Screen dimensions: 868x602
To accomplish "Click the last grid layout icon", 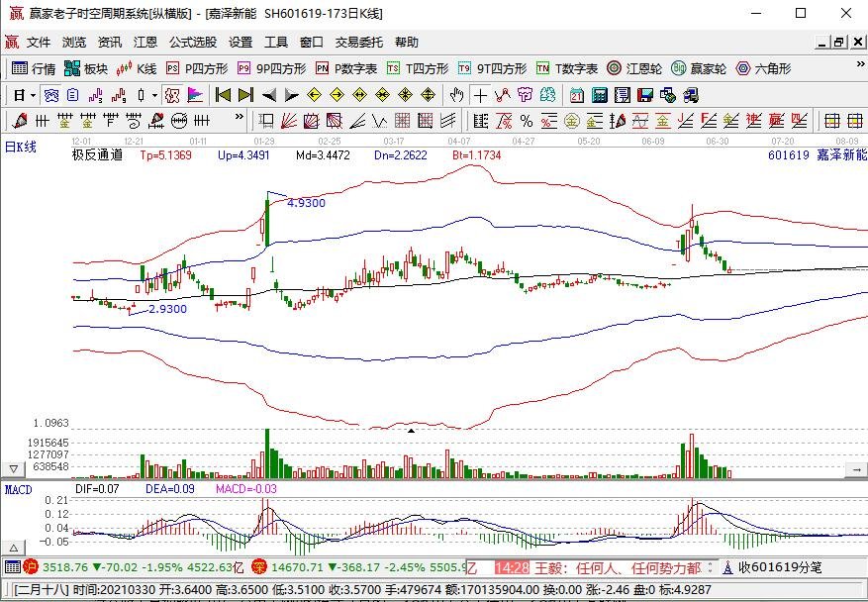I will [855, 120].
